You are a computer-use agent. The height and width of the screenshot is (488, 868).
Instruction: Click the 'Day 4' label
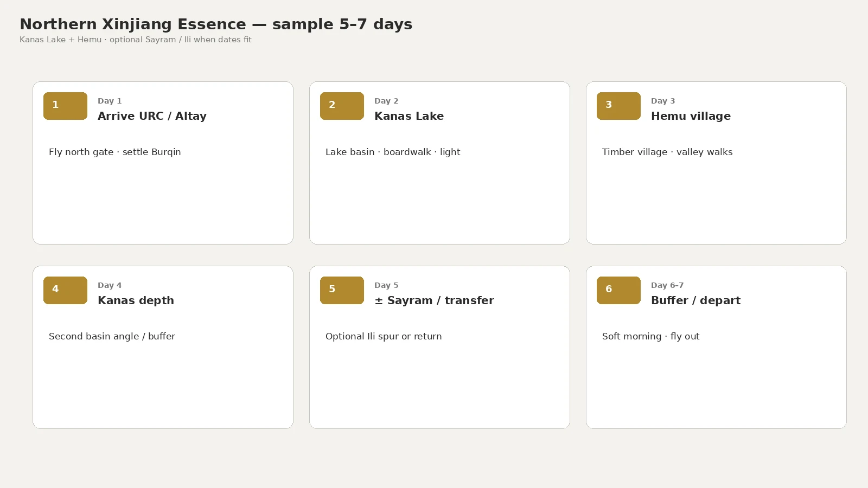pyautogui.click(x=110, y=285)
